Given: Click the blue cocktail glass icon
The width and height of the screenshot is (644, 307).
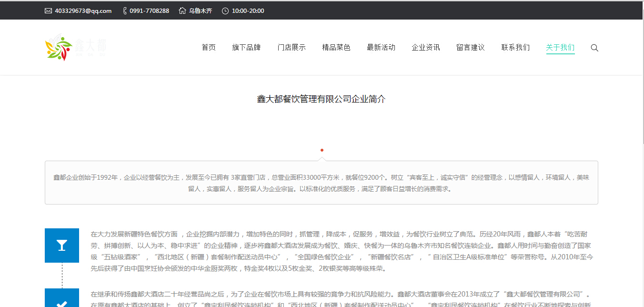Looking at the screenshot, I should coord(62,246).
